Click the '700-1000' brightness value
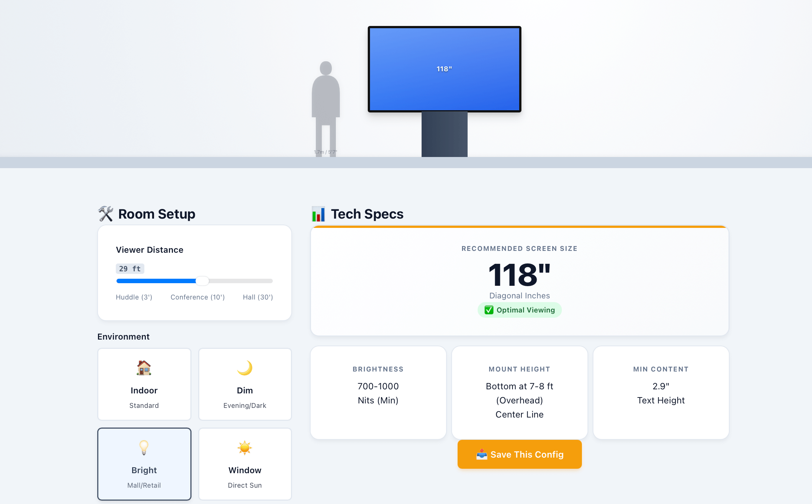The image size is (812, 504). [378, 386]
